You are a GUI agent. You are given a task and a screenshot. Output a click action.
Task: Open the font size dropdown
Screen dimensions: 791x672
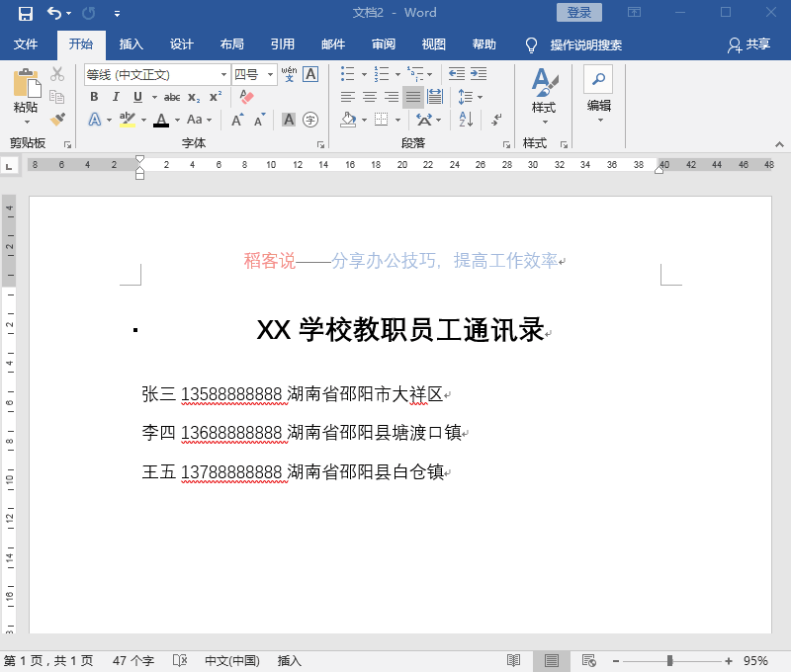269,75
